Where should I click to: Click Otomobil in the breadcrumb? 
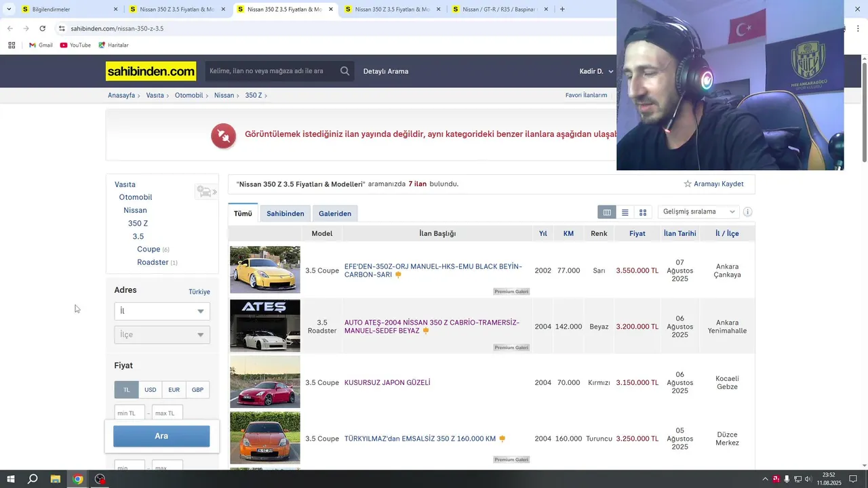(x=189, y=96)
